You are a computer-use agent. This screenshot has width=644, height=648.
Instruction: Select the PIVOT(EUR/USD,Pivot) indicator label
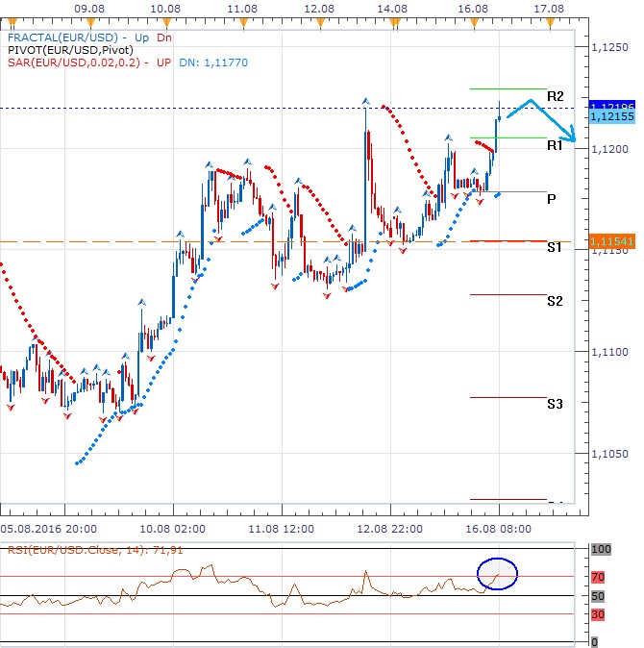point(65,48)
